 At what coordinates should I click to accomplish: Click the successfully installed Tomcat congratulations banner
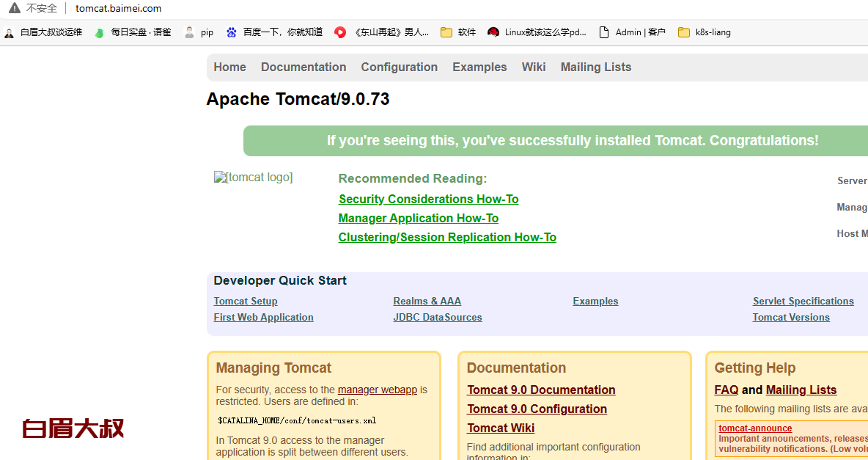click(x=555, y=141)
